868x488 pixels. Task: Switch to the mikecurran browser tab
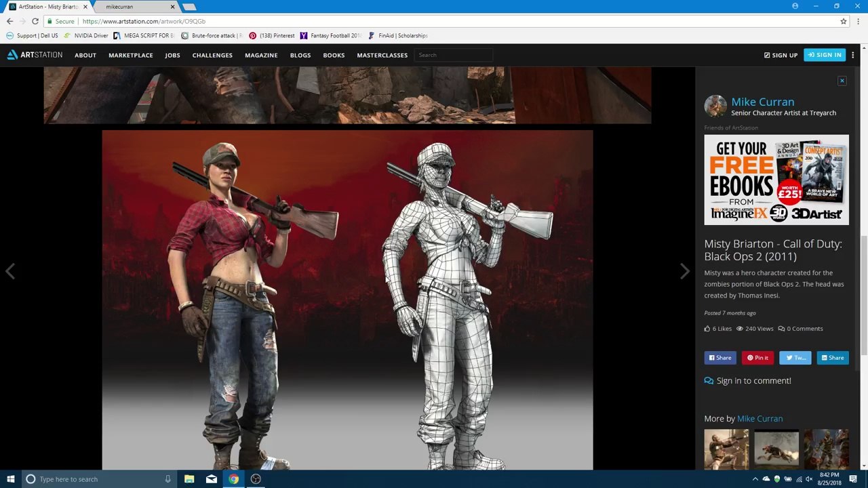tap(132, 7)
